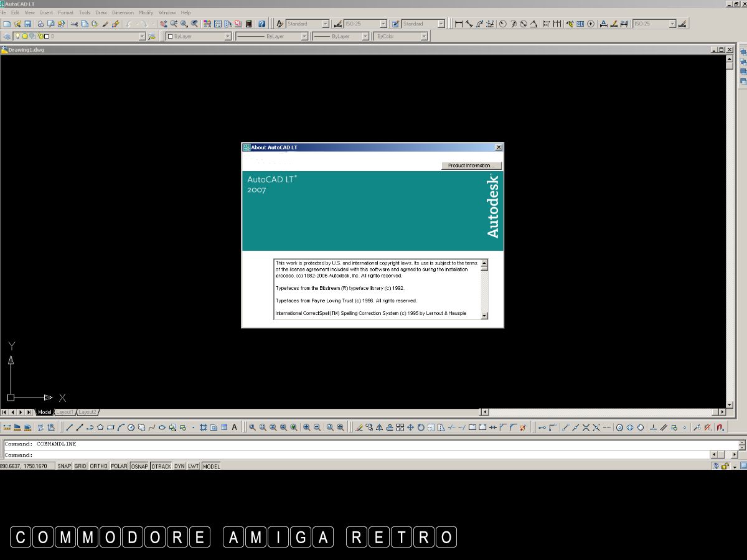Open the Dimension menu

123,12
